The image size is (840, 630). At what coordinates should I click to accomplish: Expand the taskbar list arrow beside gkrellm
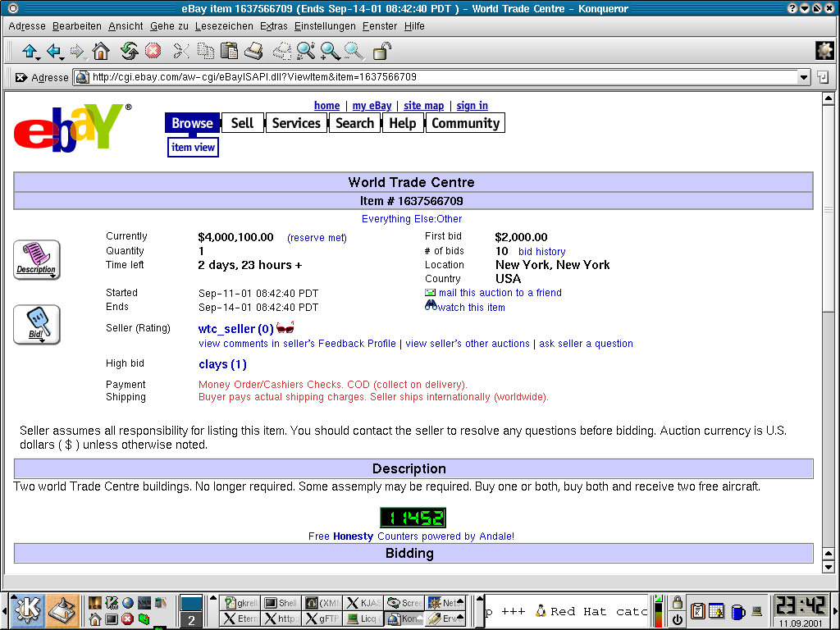tap(213, 598)
